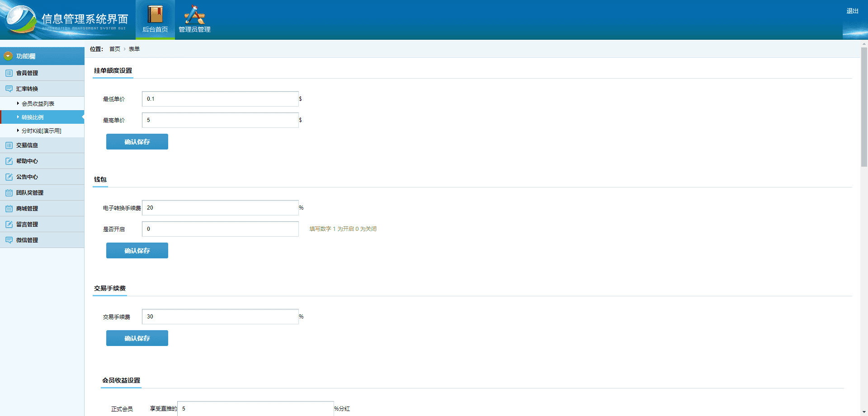Expand the 商城管理 sidebar section
868x416 pixels.
tap(42, 208)
